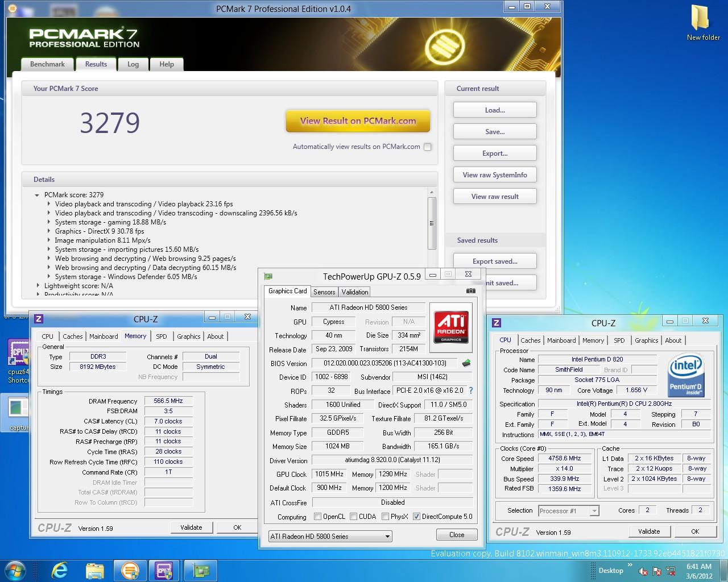This screenshot has height=582, width=728.
Task: Uncheck the DirectCompute 5.0 checkbox
Action: coord(417,517)
